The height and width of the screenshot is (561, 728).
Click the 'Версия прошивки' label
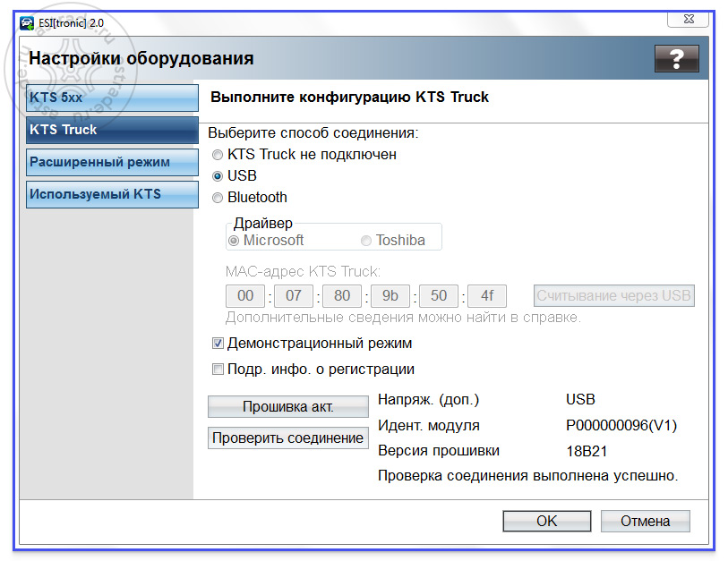tap(439, 451)
